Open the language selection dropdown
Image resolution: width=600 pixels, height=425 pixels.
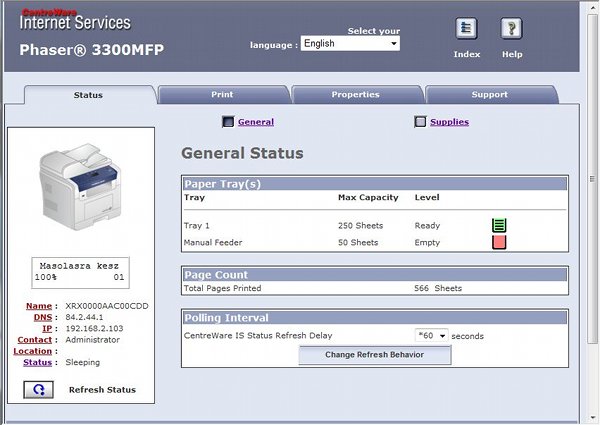coord(350,44)
